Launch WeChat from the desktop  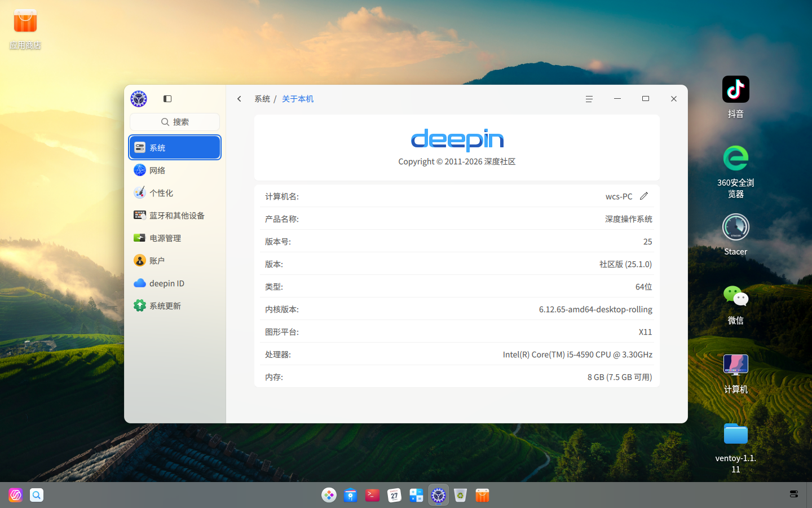tap(735, 296)
